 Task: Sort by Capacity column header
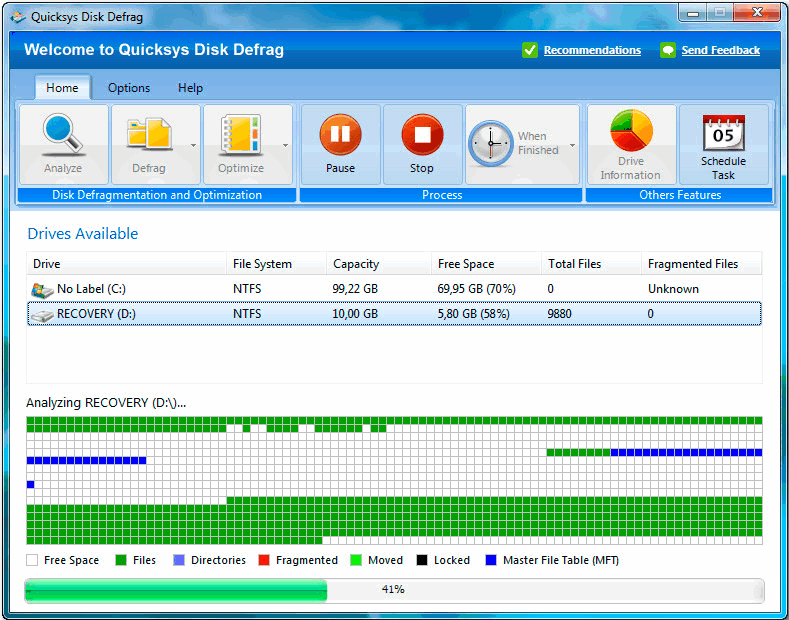(x=379, y=264)
